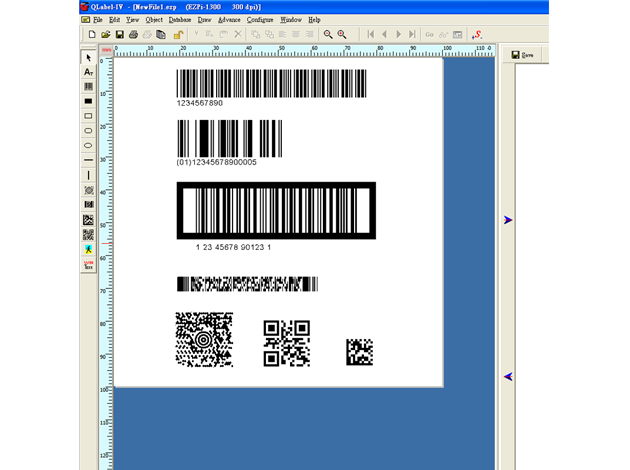Select the filled rectangle tool

(x=88, y=101)
